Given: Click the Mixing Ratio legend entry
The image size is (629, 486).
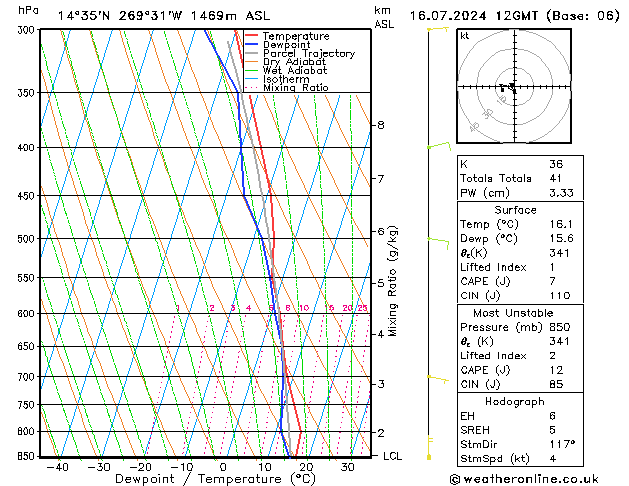Looking at the screenshot, I should point(295,88).
